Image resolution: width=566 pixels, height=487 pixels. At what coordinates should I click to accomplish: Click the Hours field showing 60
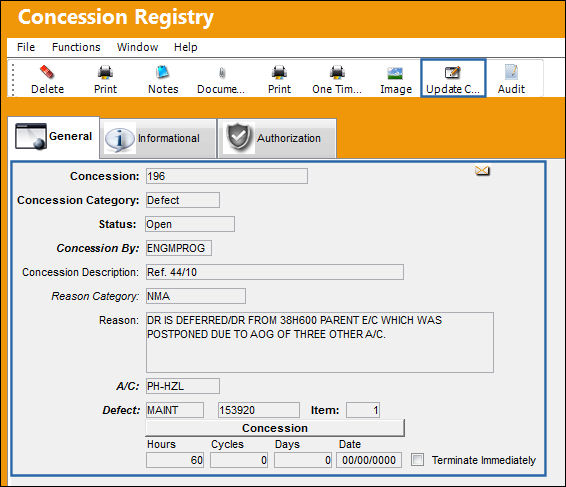[x=175, y=460]
